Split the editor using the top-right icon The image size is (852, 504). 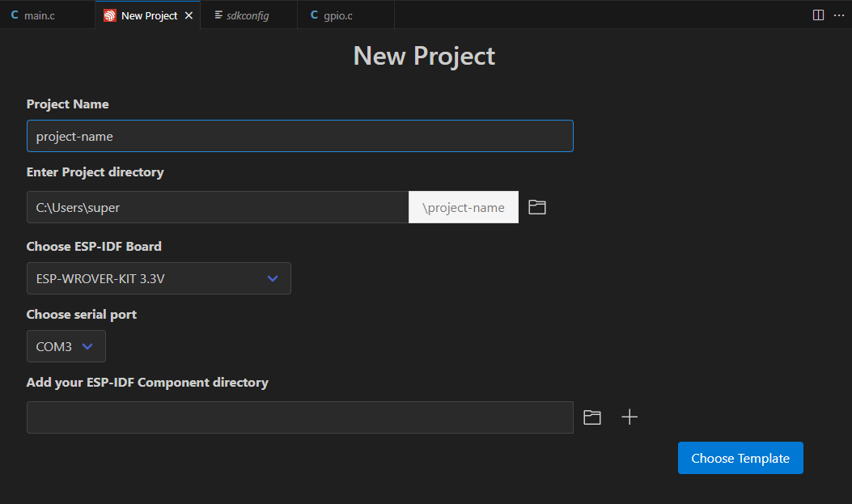818,15
